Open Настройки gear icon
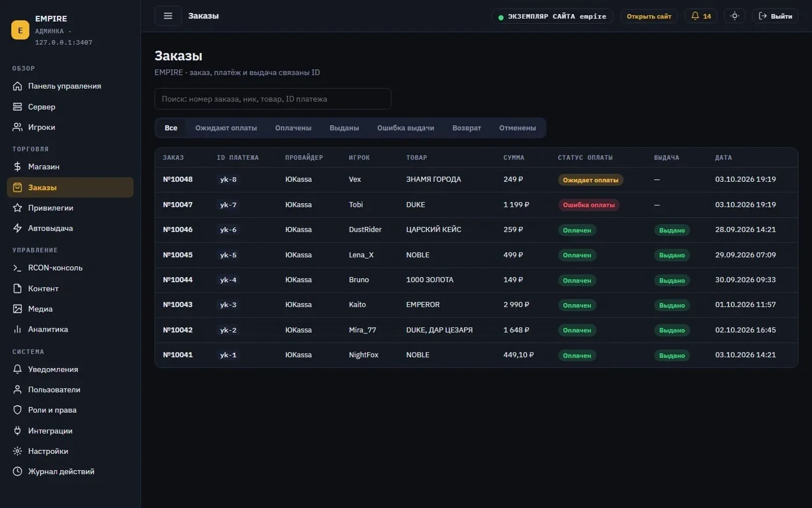The image size is (812, 508). (17, 451)
